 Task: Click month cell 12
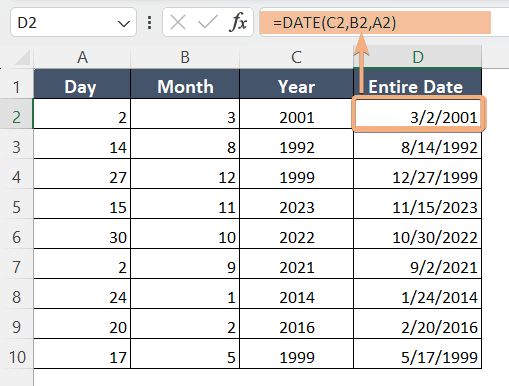coord(185,174)
